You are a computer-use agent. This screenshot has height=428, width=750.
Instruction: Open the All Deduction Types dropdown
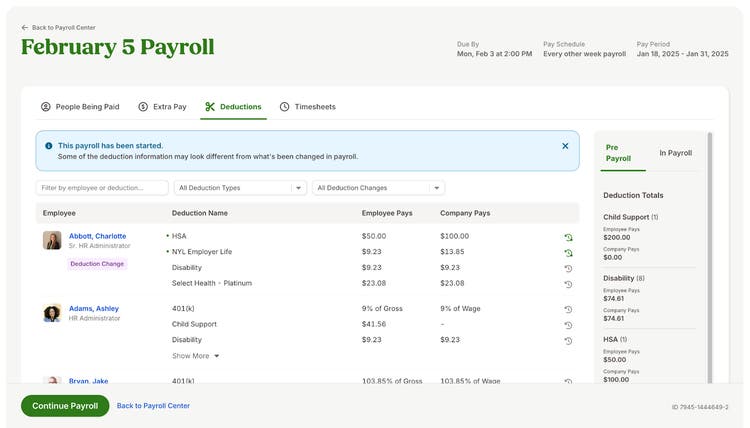[240, 188]
